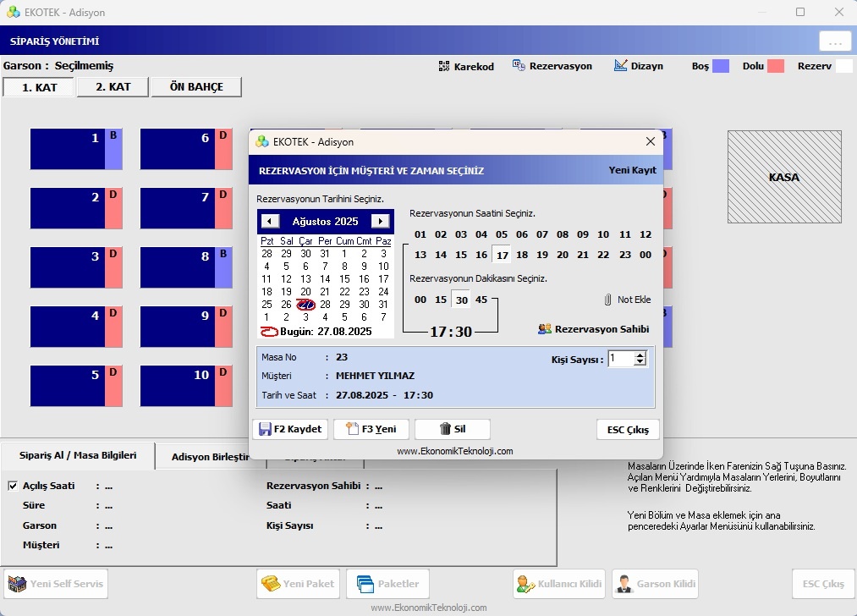Click the Kullanıcı Kilidi user key icon
The image size is (857, 616).
click(x=525, y=584)
